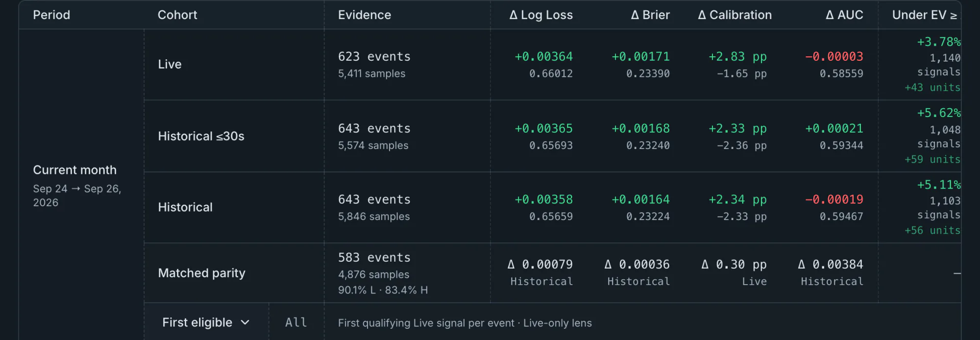Click the −1.65 pp calibration value
This screenshot has height=340, width=980.
pyautogui.click(x=741, y=73)
